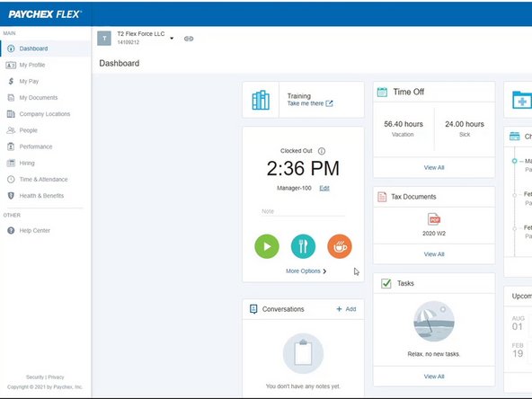Click the Dashboard sidebar icon
Screen dimensions: 532x399
pos(11,49)
